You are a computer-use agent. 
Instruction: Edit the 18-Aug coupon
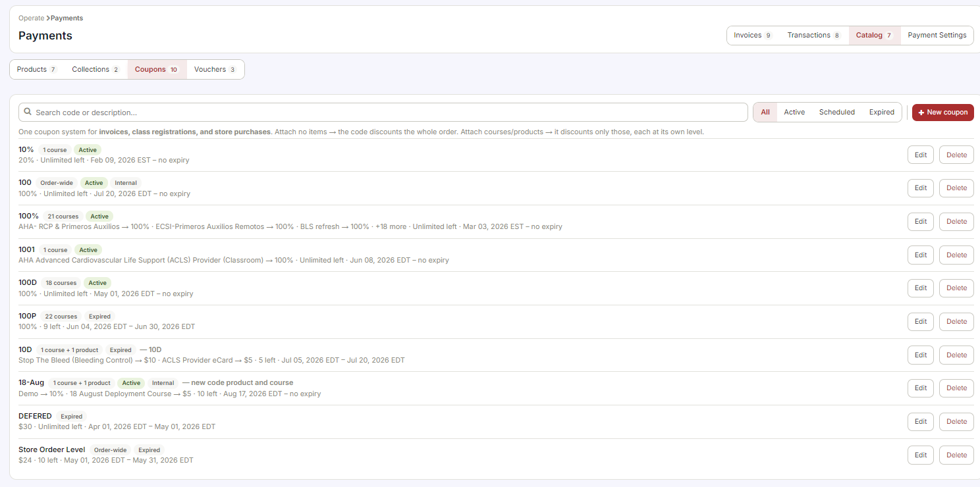click(x=921, y=388)
